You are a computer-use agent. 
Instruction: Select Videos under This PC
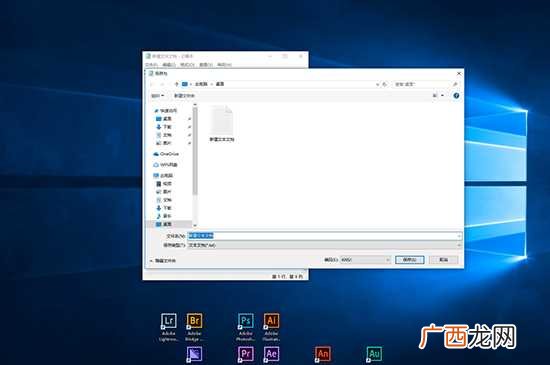[164, 184]
